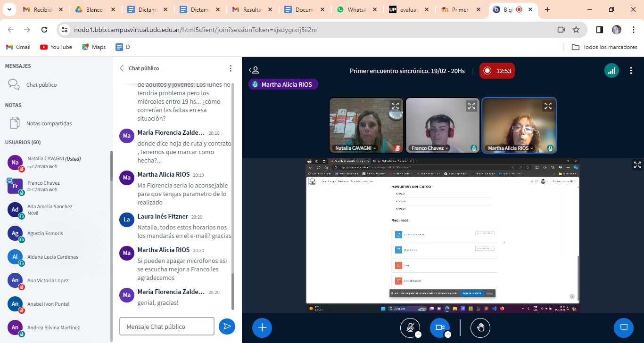Open connection status indicator icon
644x343 pixels.
coord(611,71)
